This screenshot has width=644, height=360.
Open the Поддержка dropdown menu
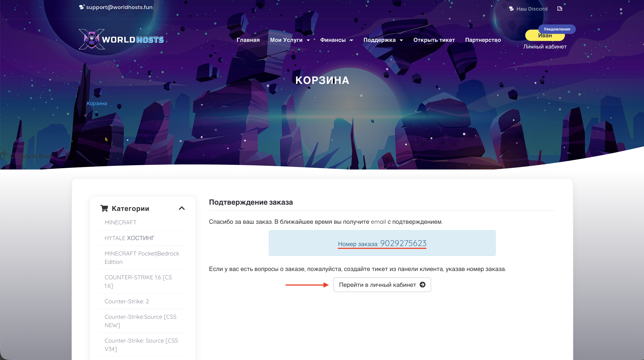click(383, 40)
